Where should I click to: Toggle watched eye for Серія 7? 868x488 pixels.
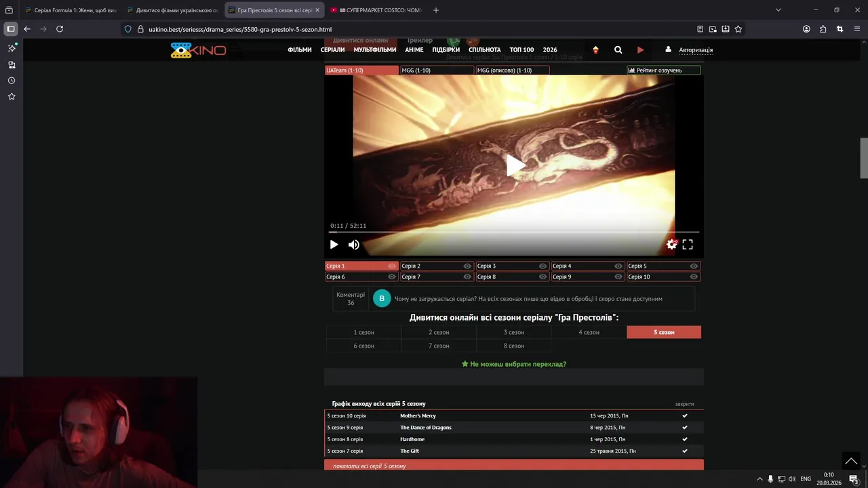[x=467, y=277]
